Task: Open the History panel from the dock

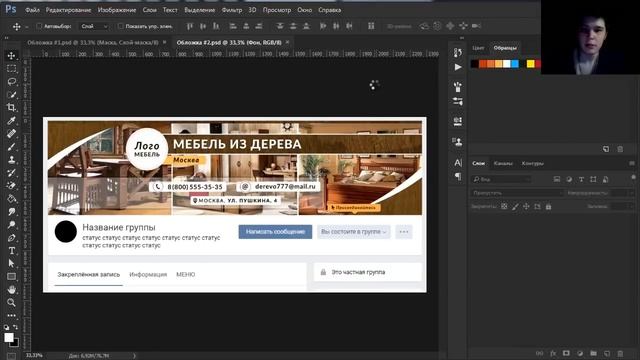Action: click(x=458, y=52)
